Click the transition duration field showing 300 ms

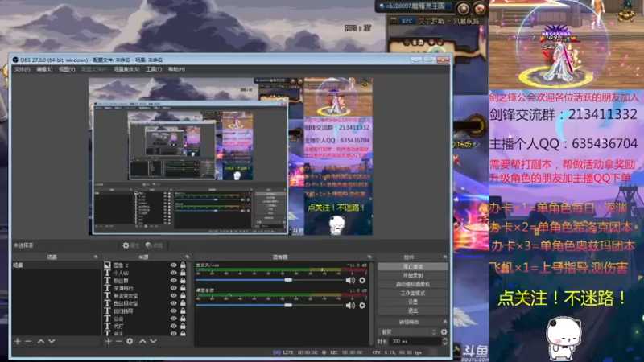point(415,341)
